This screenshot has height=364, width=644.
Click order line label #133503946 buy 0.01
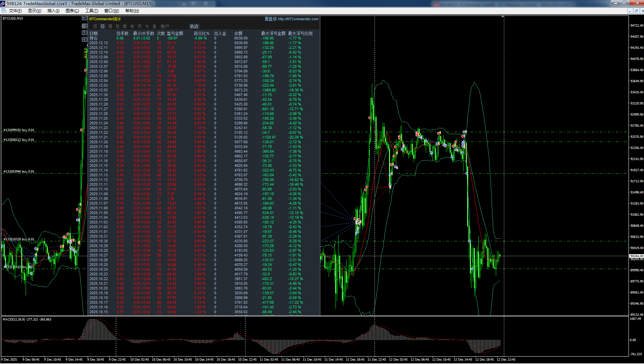pos(19,171)
